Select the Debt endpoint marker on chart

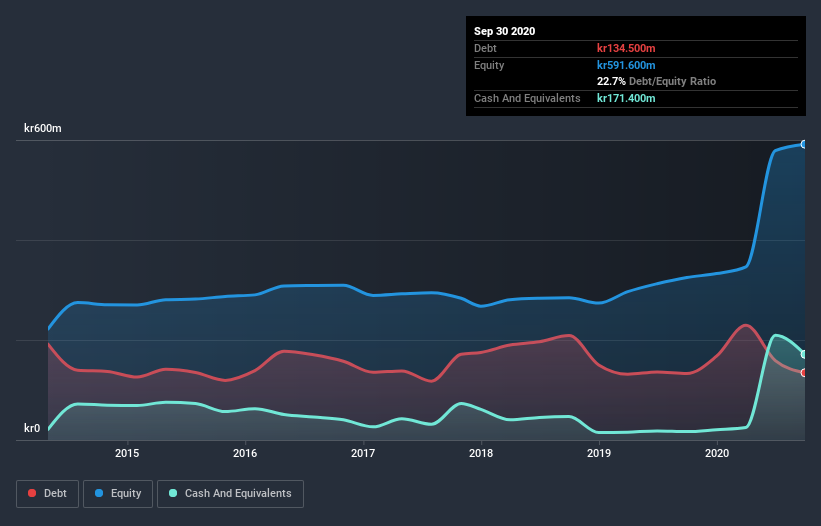point(804,373)
